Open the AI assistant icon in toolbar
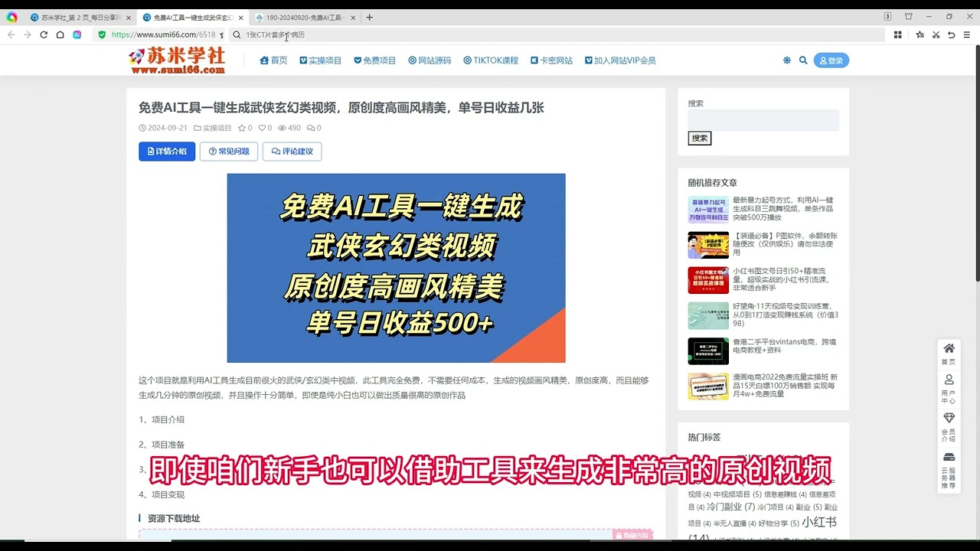The image size is (980, 551). pos(77,34)
